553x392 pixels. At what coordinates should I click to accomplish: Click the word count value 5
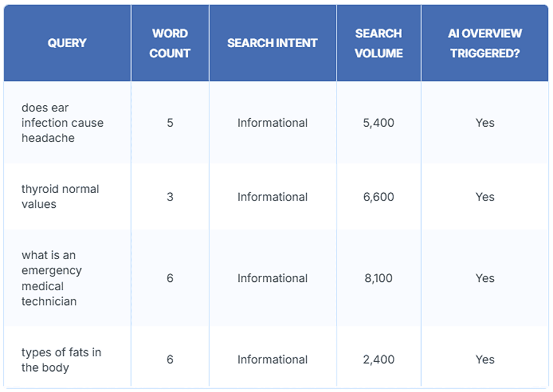(x=170, y=123)
